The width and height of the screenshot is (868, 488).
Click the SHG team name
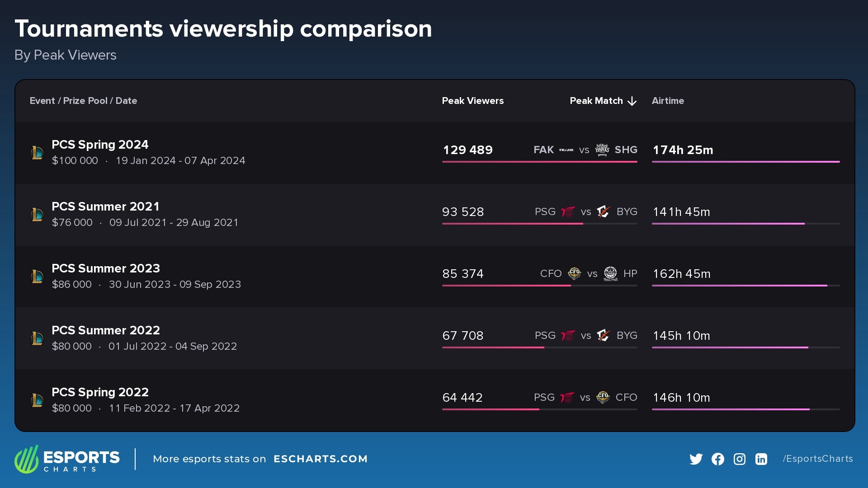626,150
